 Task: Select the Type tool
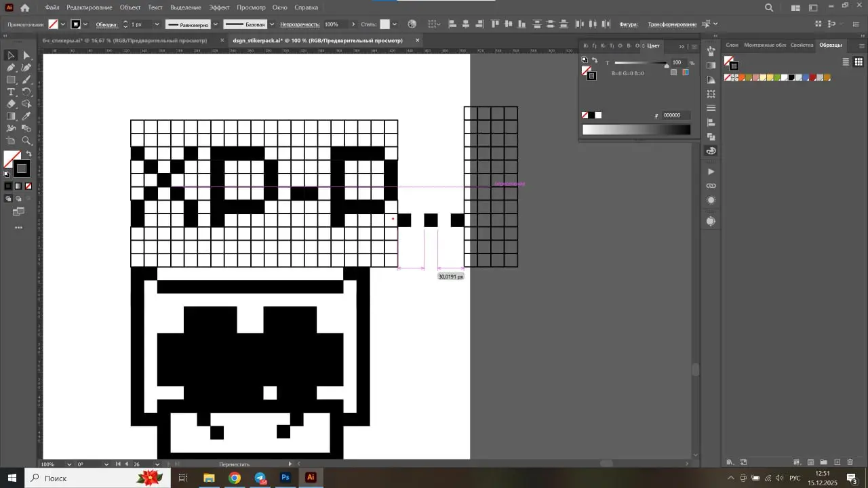[x=12, y=92]
